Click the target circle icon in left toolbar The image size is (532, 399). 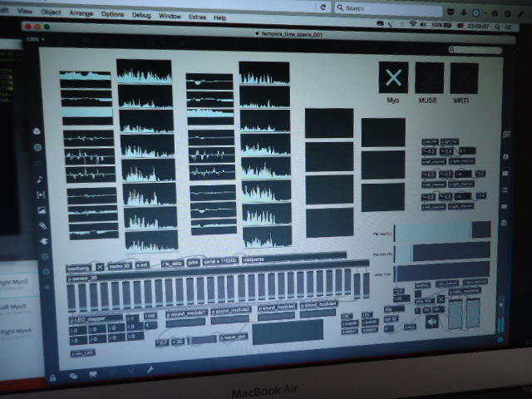(38, 147)
